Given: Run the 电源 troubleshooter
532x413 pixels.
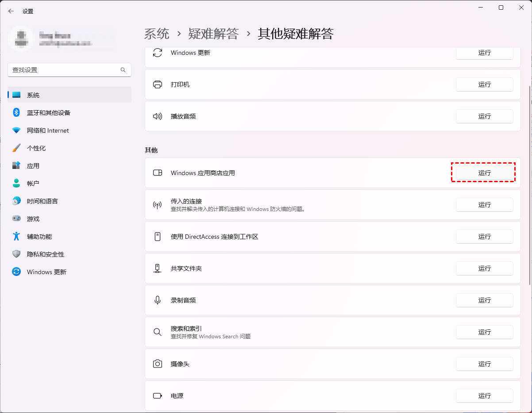Looking at the screenshot, I should (x=484, y=396).
